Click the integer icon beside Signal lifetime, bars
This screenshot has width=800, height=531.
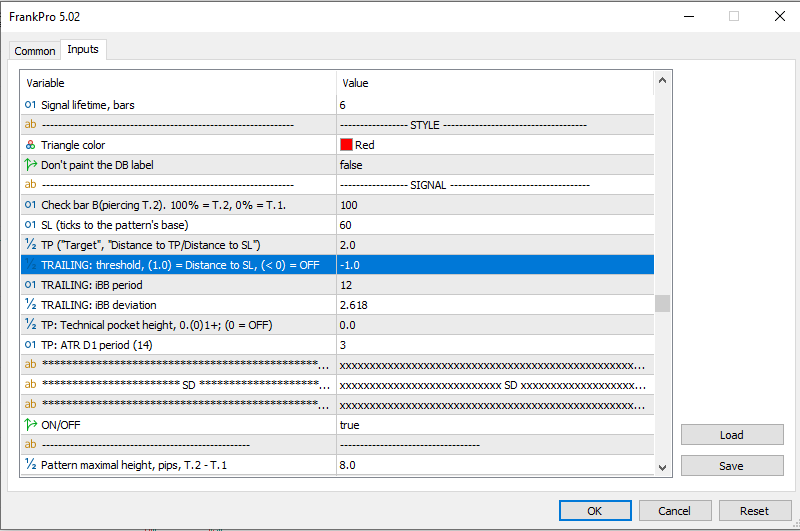(x=30, y=105)
